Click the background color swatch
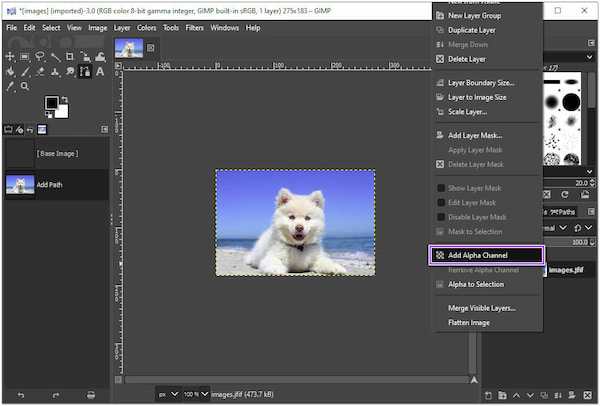The image size is (600, 406). [x=62, y=112]
